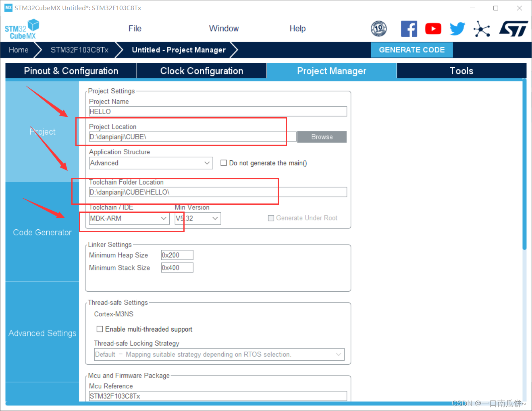Screen dimensions: 532x411
Task: Open the Min Version V5.32 dropdown
Action: pyautogui.click(x=198, y=218)
